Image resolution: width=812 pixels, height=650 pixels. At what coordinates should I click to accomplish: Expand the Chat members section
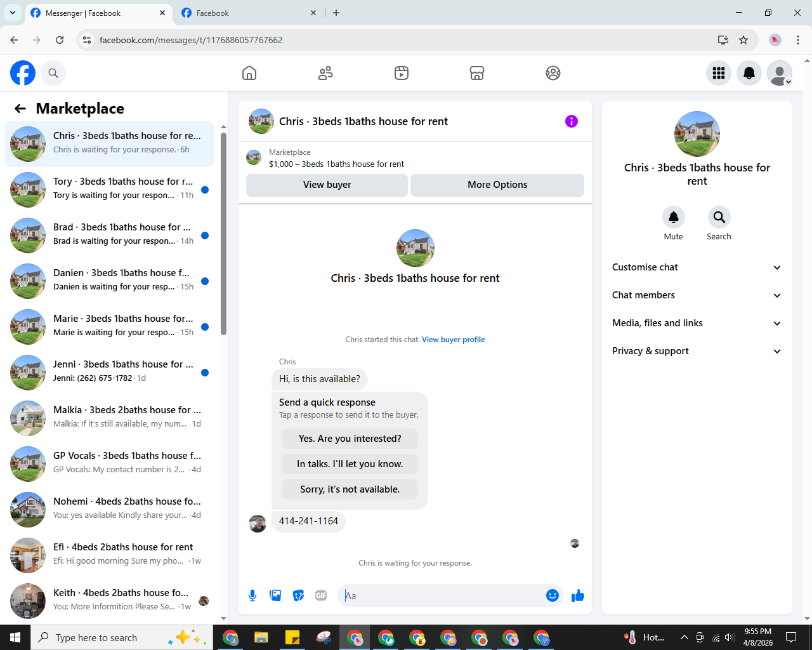pos(697,295)
